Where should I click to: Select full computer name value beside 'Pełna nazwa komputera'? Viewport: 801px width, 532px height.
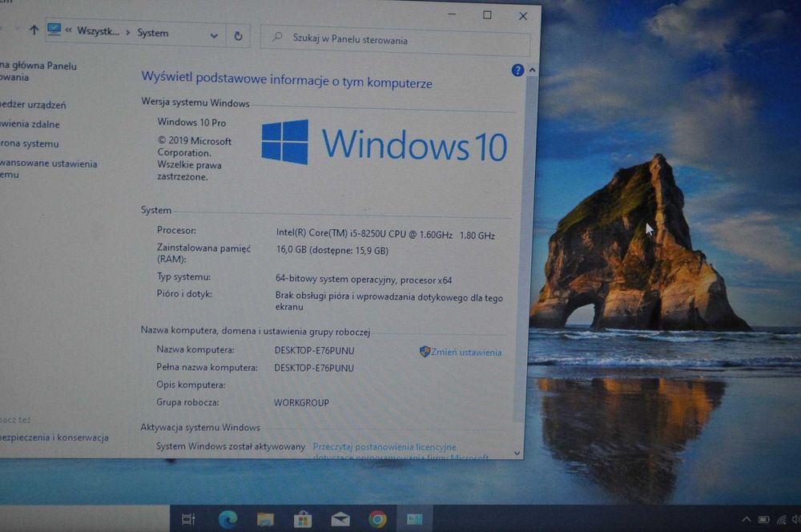click(314, 368)
